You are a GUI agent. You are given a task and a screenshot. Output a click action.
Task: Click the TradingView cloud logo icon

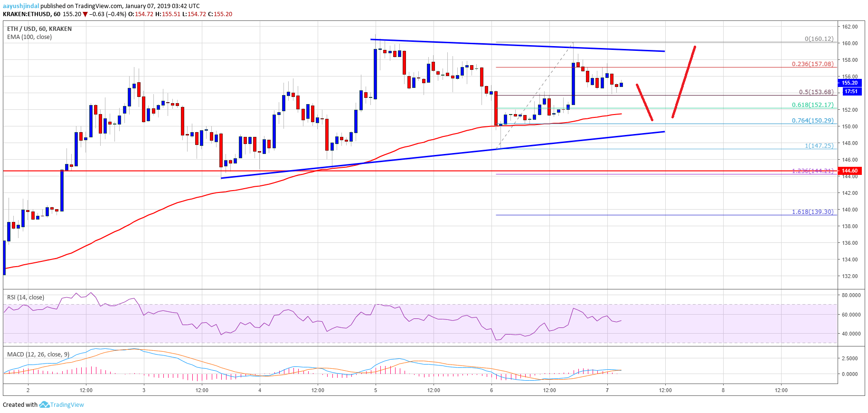pyautogui.click(x=44, y=404)
